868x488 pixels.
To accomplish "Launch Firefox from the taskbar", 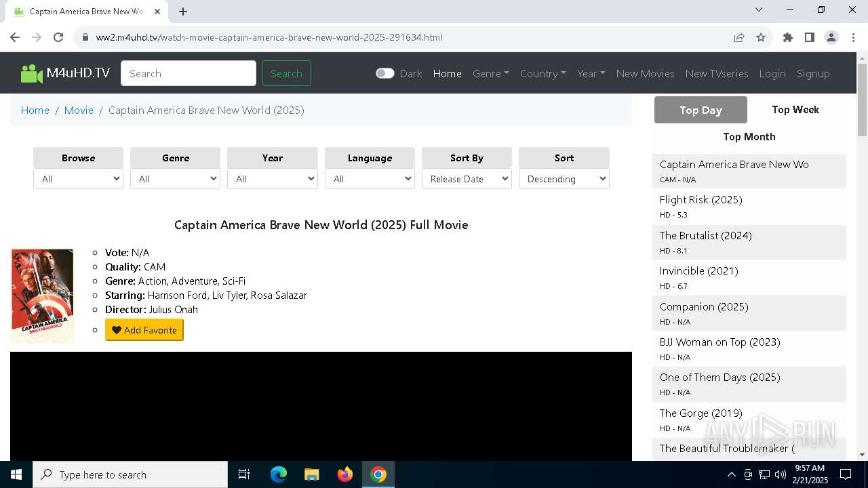I will point(345,474).
